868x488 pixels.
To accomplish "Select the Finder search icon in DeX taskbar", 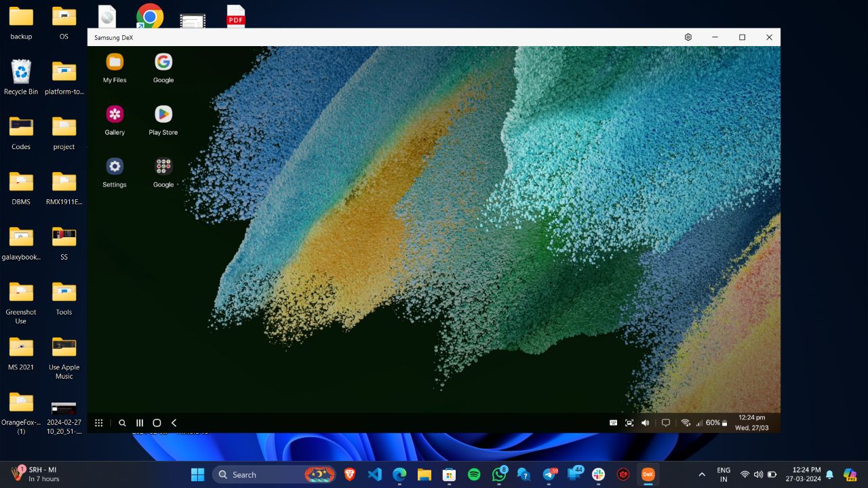I will pos(122,422).
